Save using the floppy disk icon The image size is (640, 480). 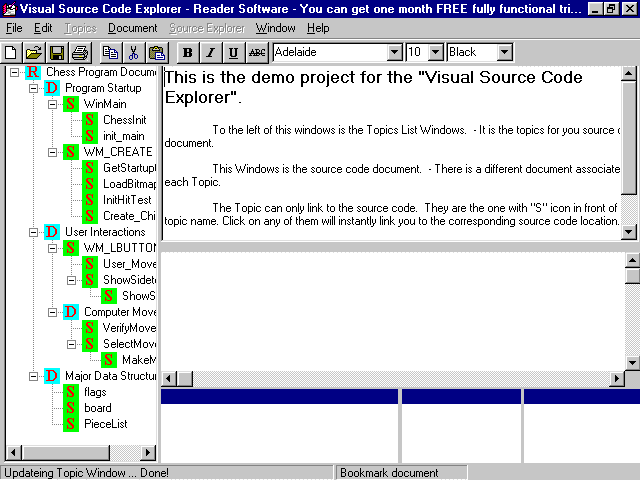tap(57, 52)
